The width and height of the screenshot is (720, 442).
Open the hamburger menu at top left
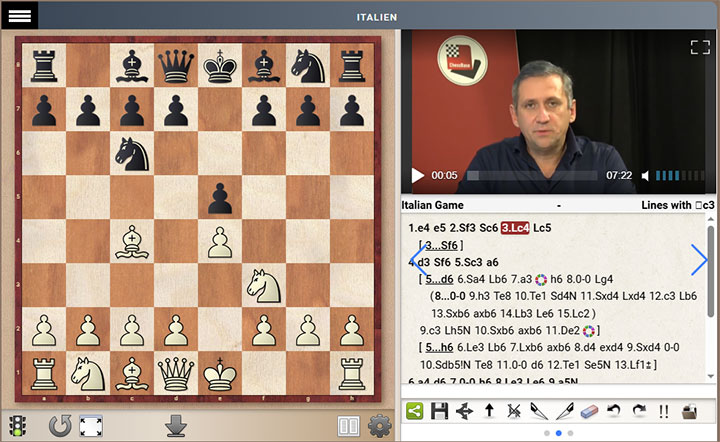click(x=21, y=15)
